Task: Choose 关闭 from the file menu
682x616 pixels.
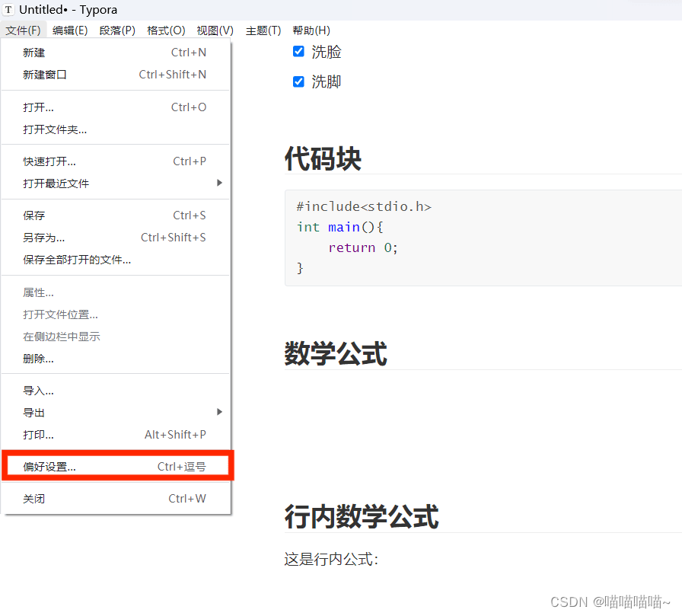Action: (115, 499)
